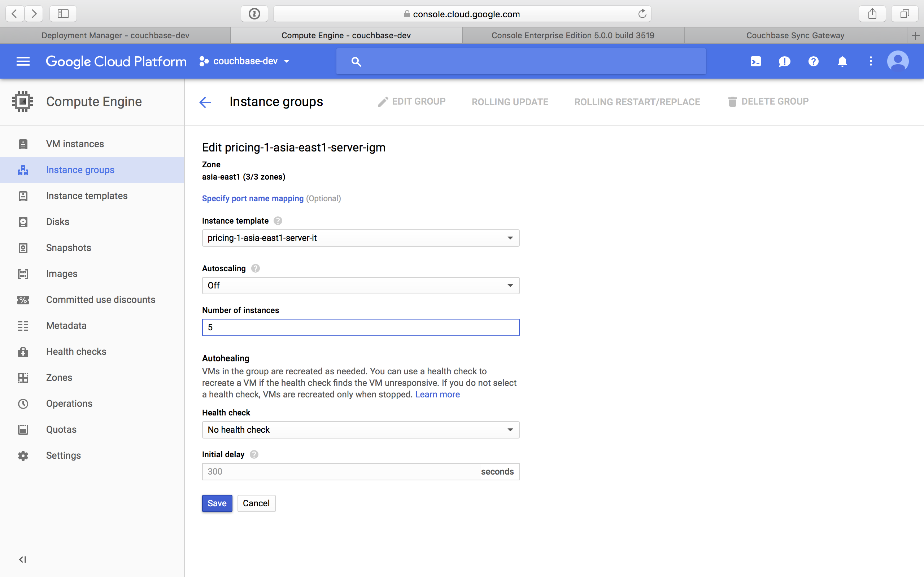Edit the Number of instances input field
924x577 pixels.
(361, 327)
